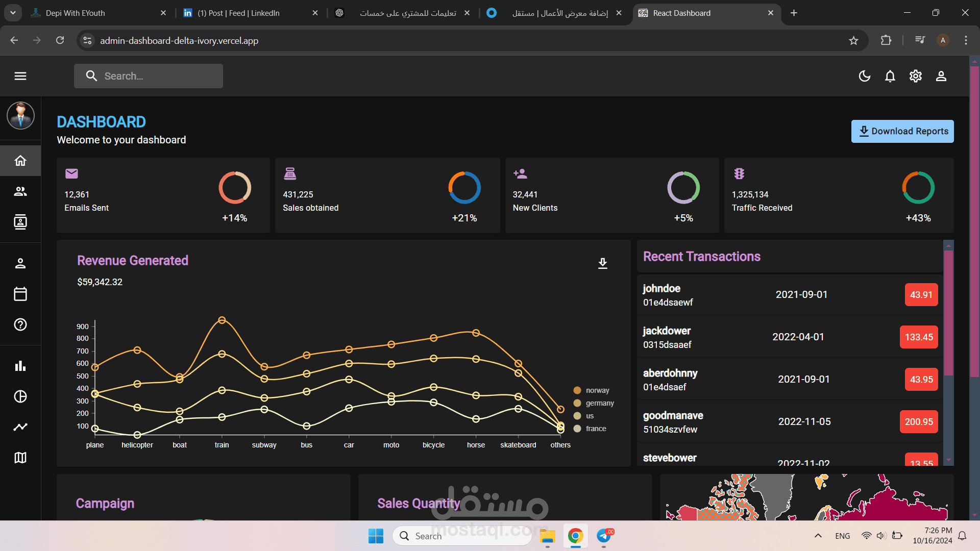Open the browser profile menu

[x=943, y=40]
